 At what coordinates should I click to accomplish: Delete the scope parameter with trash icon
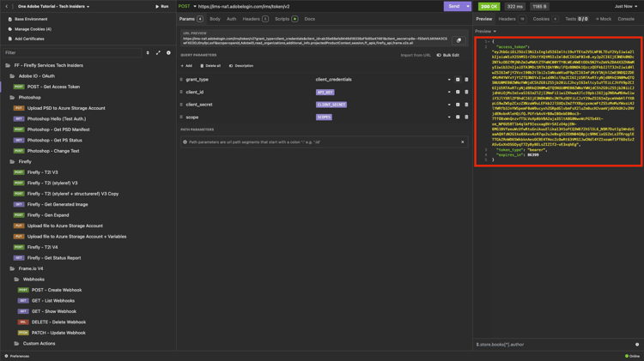pyautogui.click(x=466, y=117)
